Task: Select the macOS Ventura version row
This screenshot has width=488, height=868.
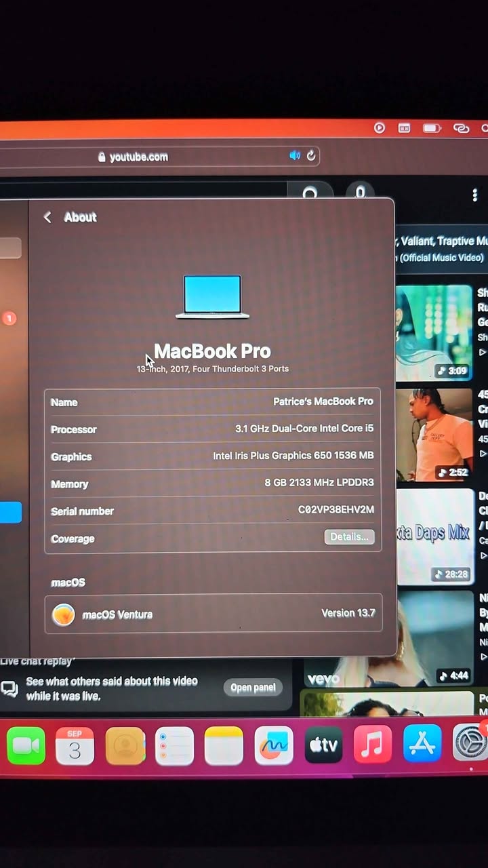Action: pyautogui.click(x=213, y=613)
